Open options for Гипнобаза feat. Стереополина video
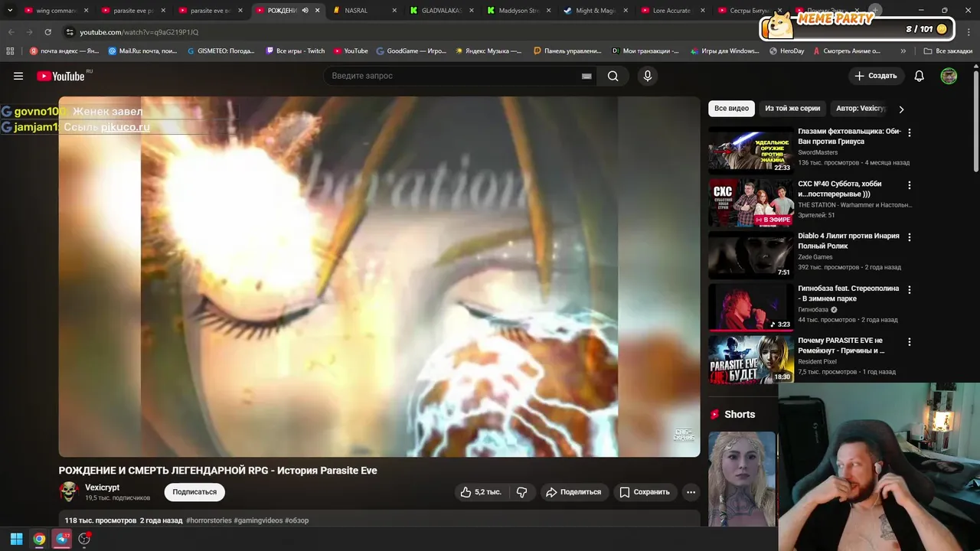The image size is (980, 551). (910, 290)
